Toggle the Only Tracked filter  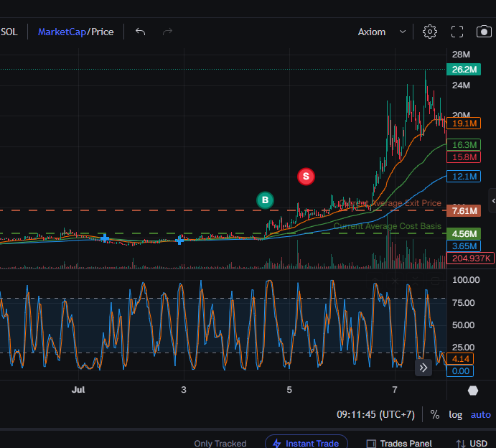(x=220, y=444)
